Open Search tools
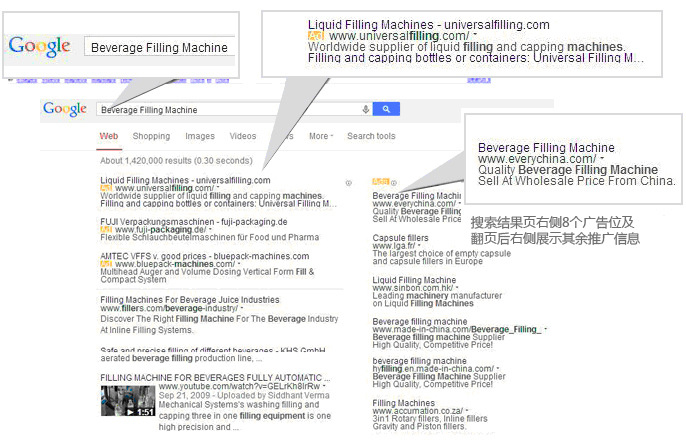Image resolution: width=686 pixels, height=440 pixels. (371, 136)
